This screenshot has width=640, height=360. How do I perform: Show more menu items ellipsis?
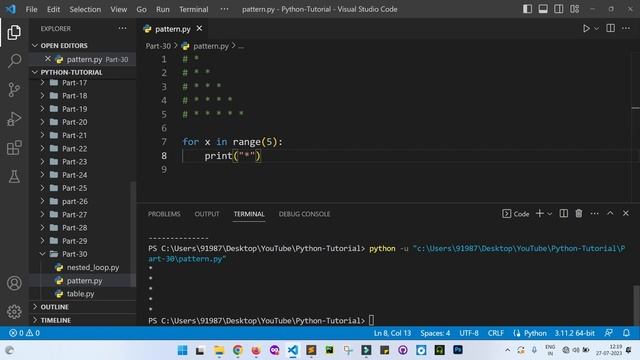(x=224, y=9)
